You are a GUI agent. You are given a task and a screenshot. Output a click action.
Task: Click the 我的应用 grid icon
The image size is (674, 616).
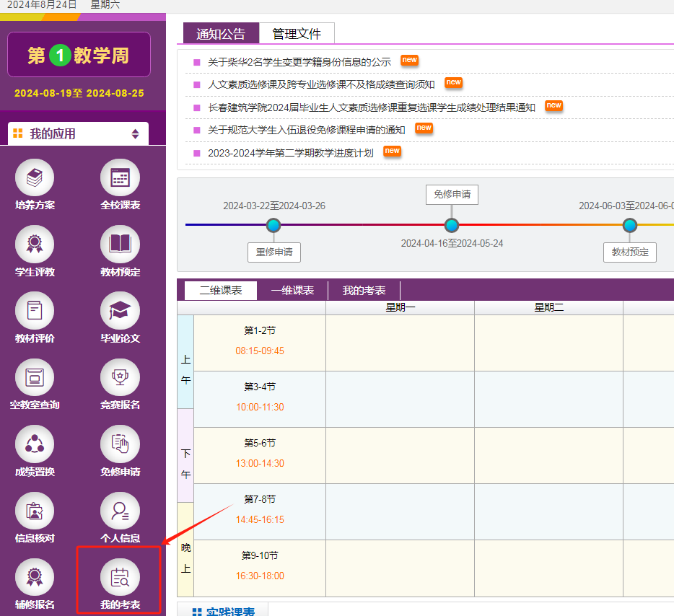17,133
